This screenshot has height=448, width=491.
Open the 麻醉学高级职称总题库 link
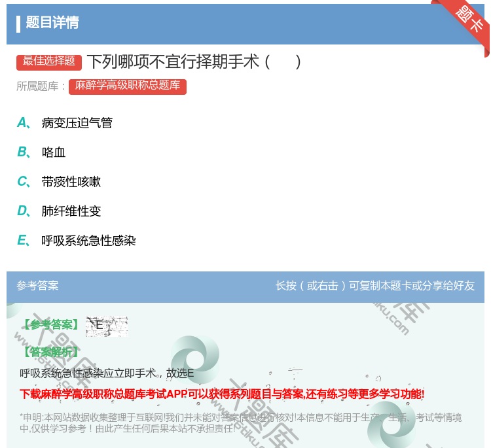click(128, 86)
